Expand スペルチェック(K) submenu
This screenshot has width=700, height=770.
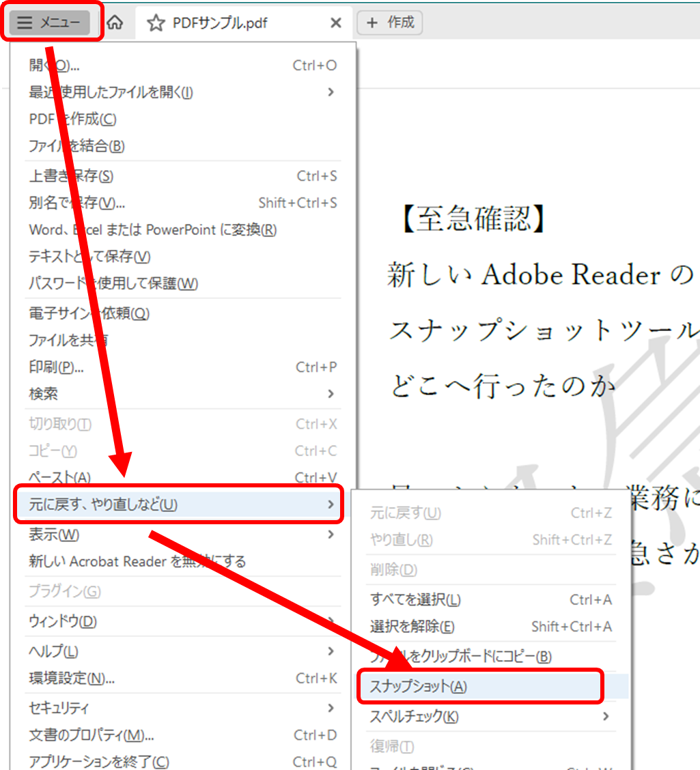[x=491, y=717]
